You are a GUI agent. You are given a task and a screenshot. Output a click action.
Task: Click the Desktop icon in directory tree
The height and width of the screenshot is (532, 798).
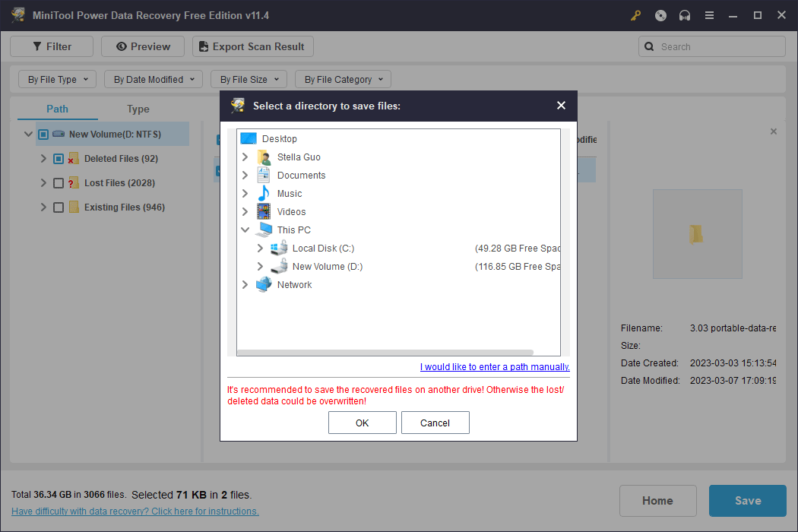(249, 138)
